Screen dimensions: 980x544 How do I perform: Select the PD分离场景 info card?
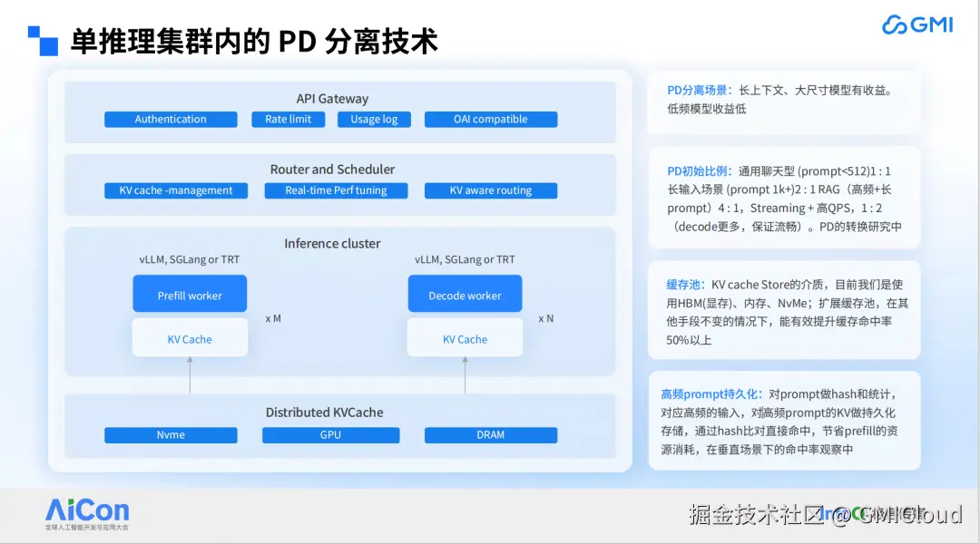tap(783, 102)
